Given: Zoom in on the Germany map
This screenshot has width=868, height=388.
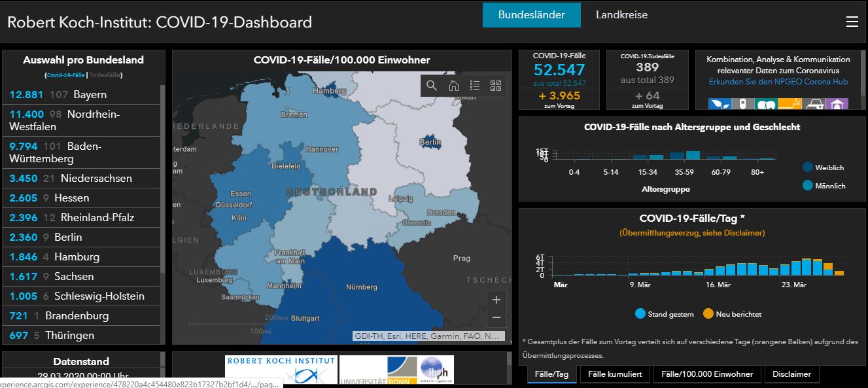Looking at the screenshot, I should pos(496,298).
